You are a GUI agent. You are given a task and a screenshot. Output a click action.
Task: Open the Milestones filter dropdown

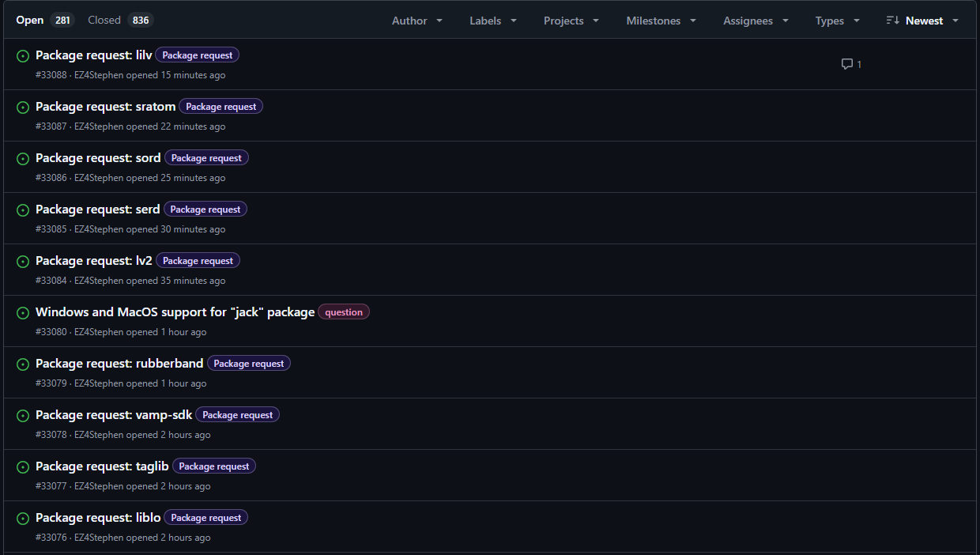pos(661,21)
